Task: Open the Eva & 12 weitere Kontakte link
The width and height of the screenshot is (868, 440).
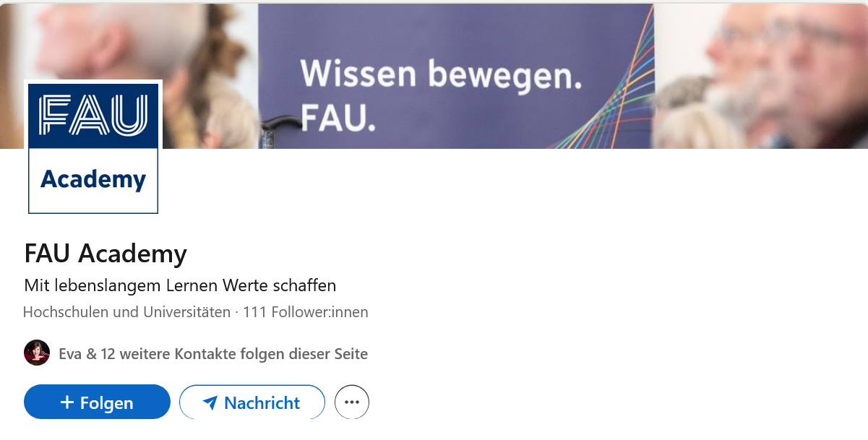Action: click(213, 354)
